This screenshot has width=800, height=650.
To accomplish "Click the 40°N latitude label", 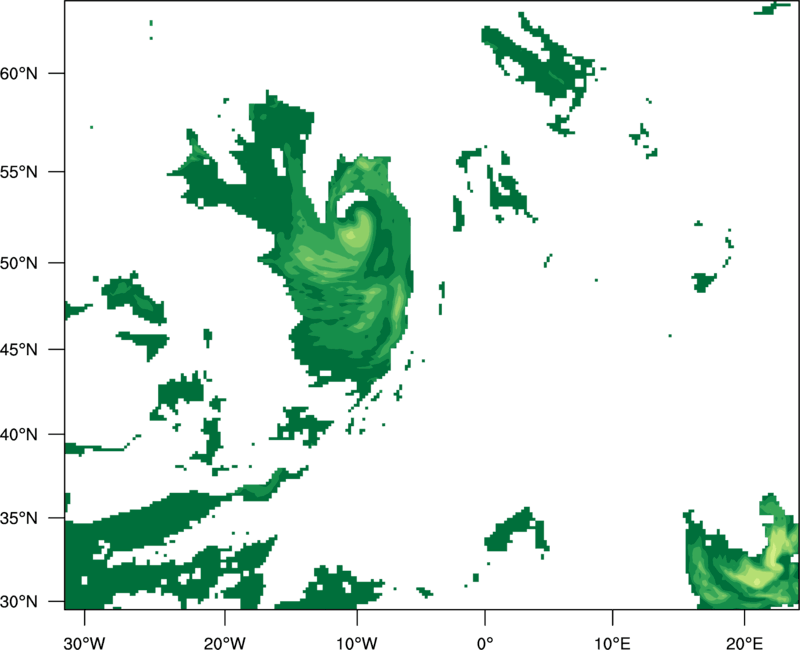I will (19, 435).
